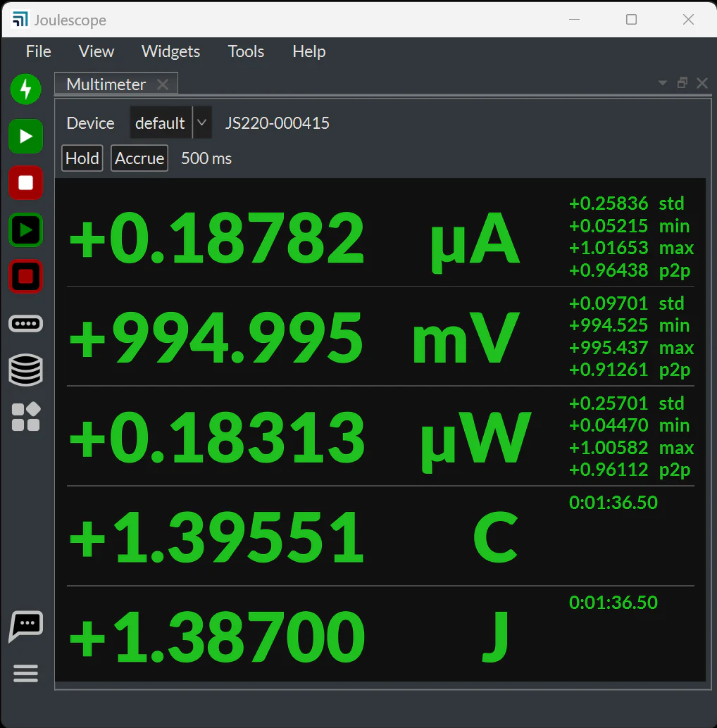Click the Joulescope logo in the titlebar
The height and width of the screenshot is (728, 717).
21,19
